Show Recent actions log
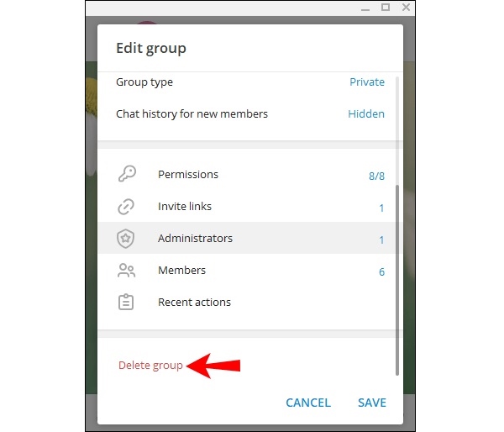This screenshot has width=504, height=432. (194, 303)
